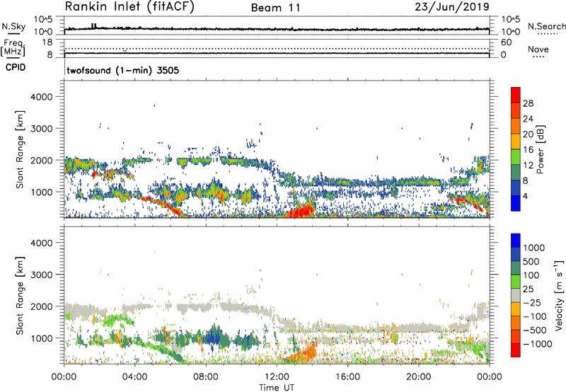Click the 'Nave' legend label
Viewport: 566px width, 392px height.
(x=538, y=50)
